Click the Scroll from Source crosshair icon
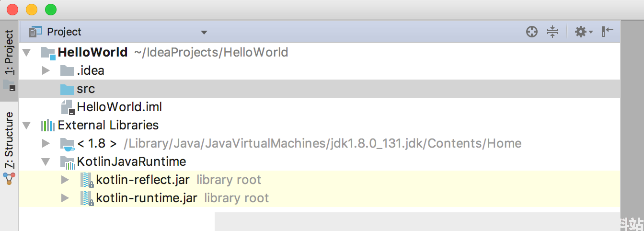 click(531, 32)
